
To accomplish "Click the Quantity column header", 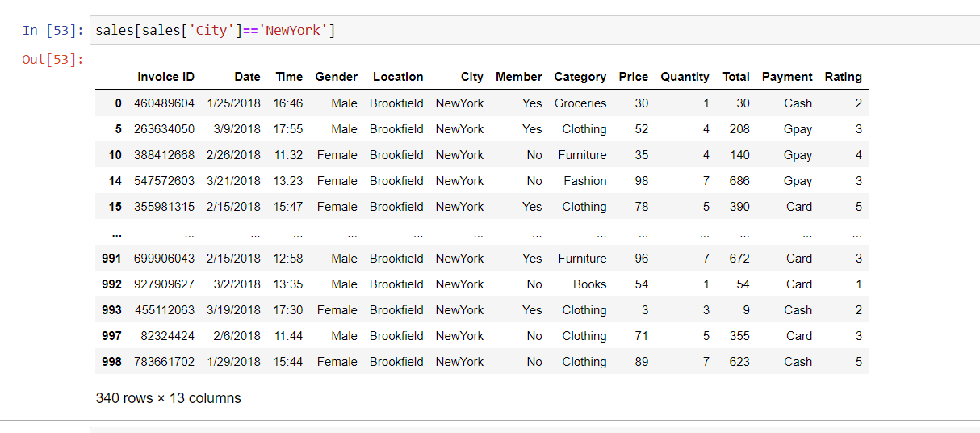I will click(685, 77).
